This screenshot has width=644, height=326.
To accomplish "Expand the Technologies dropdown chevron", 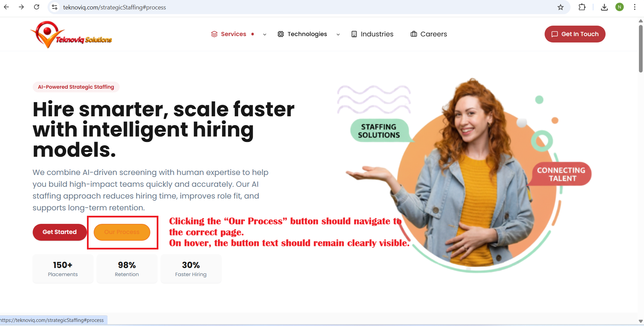I will point(338,34).
